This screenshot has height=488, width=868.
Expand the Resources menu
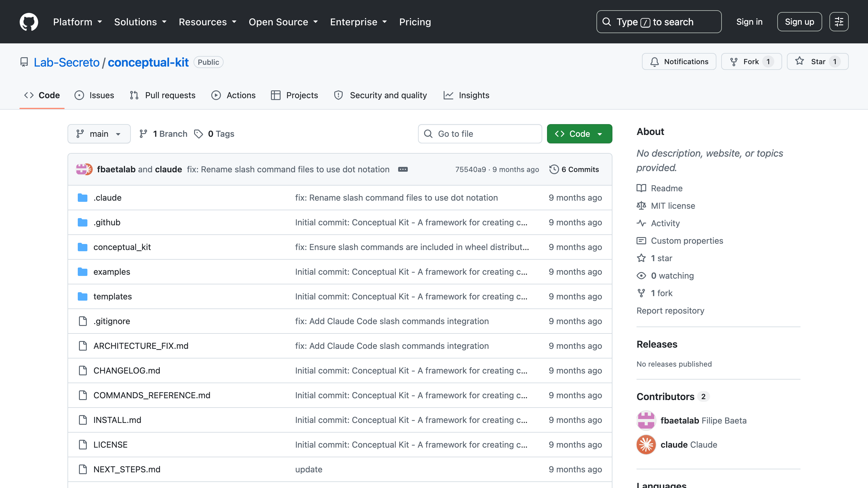tap(208, 22)
